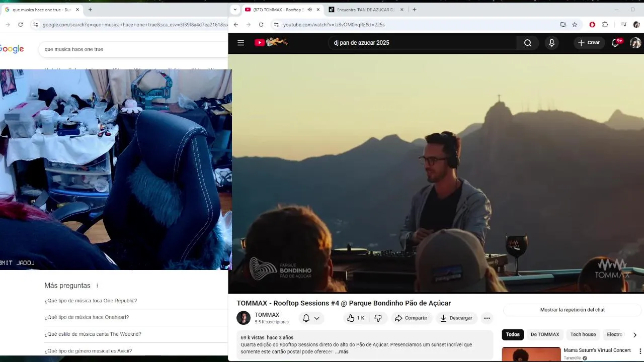Screen dimensions: 644x362
Task: Click the Descargar download button
Action: click(456, 318)
